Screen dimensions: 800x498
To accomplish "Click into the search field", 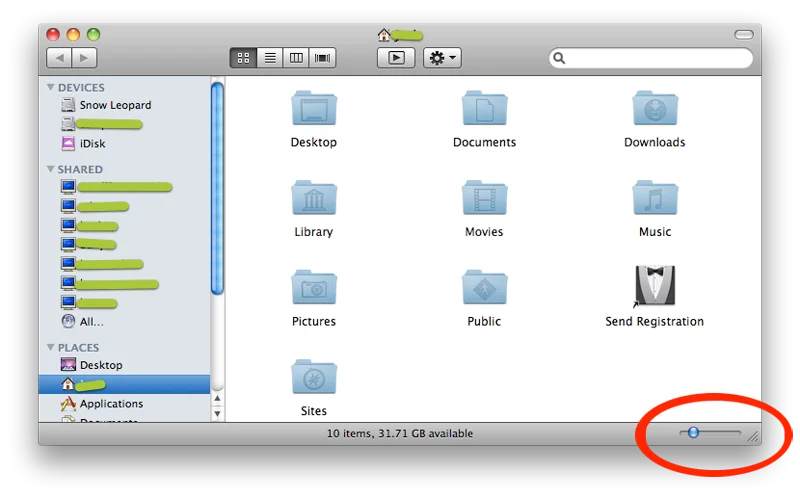I will (651, 58).
